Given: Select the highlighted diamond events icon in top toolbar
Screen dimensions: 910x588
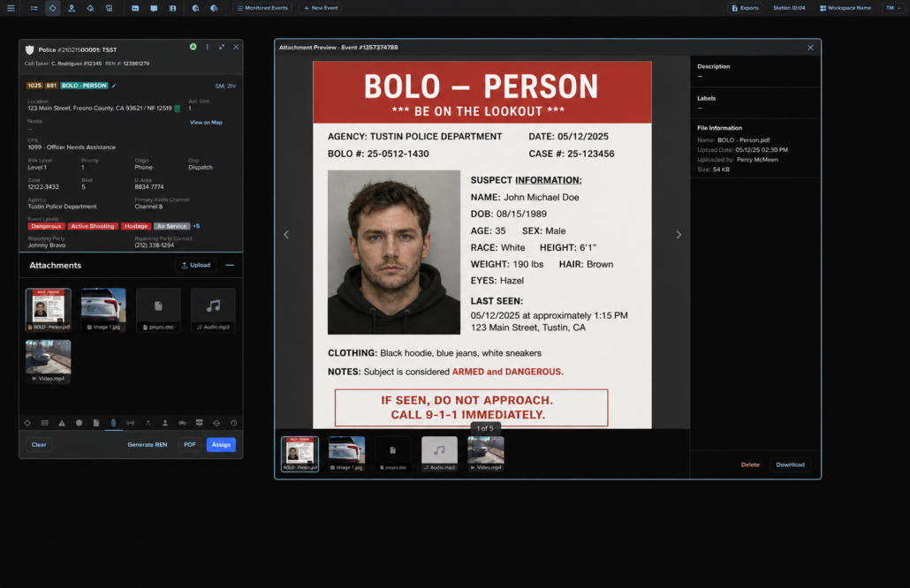Looking at the screenshot, I should click(53, 8).
